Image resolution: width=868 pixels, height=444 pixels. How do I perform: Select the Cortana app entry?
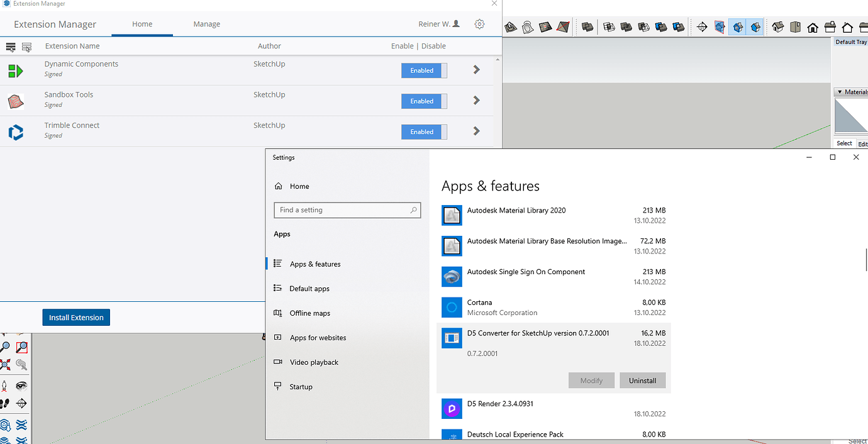tap(554, 308)
